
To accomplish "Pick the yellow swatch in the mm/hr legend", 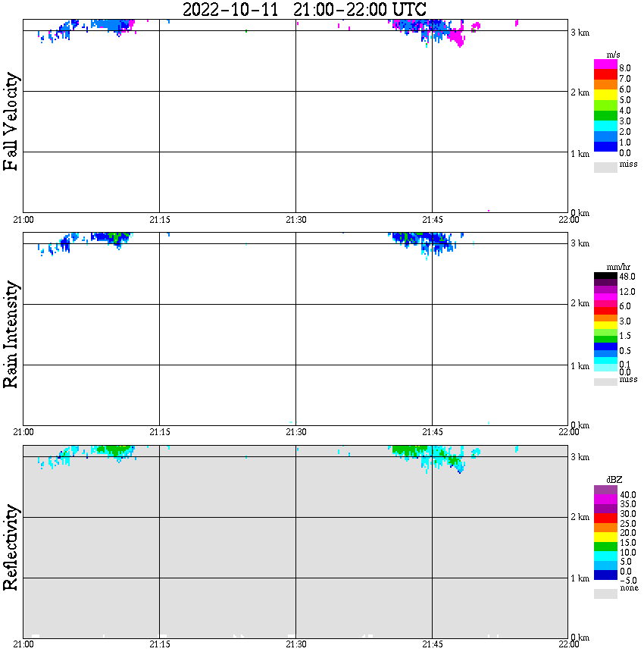I will pos(605,325).
